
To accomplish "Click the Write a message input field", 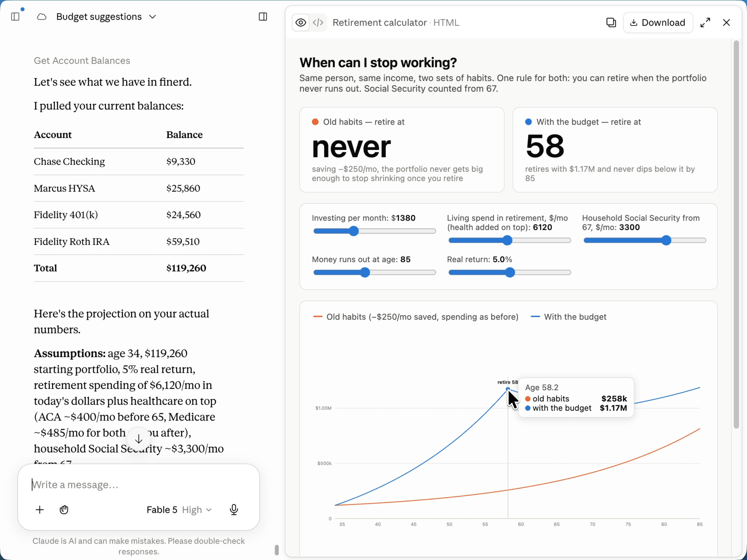I will pos(139,485).
